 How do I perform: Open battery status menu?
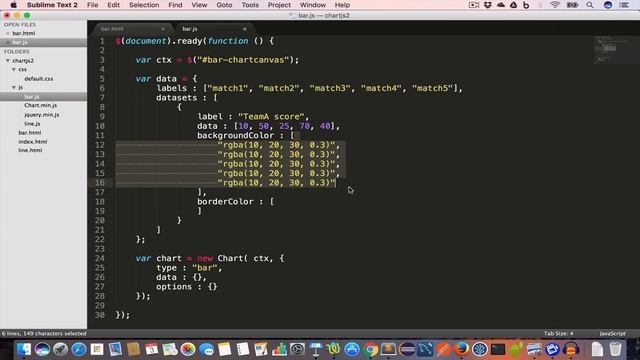click(x=573, y=5)
